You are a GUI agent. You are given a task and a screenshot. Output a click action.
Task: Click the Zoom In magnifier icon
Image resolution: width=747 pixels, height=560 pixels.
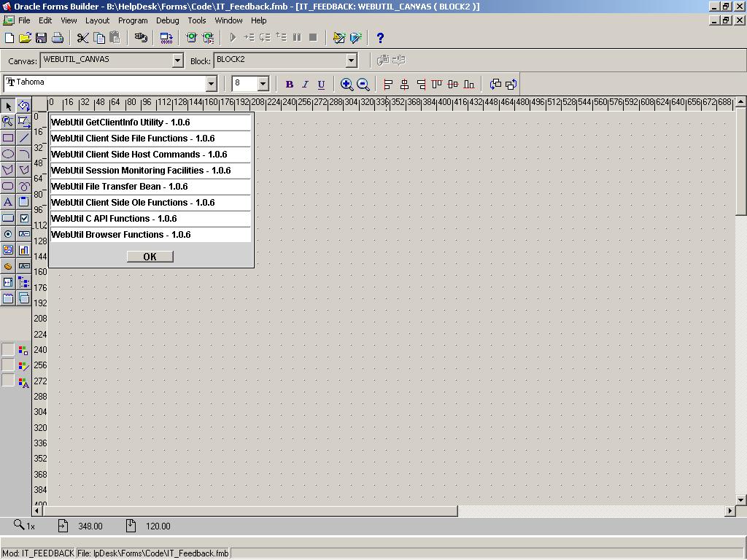click(x=347, y=85)
